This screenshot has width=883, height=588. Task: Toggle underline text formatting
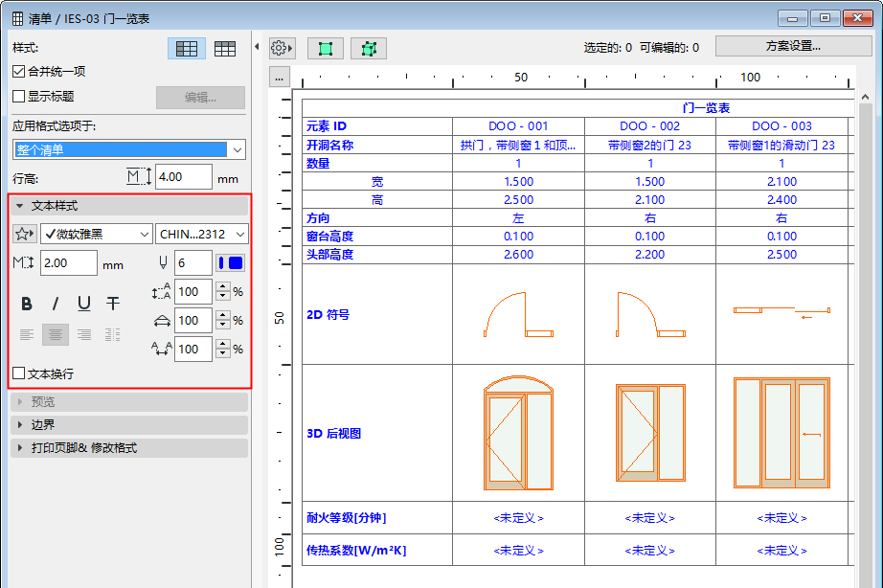point(84,305)
